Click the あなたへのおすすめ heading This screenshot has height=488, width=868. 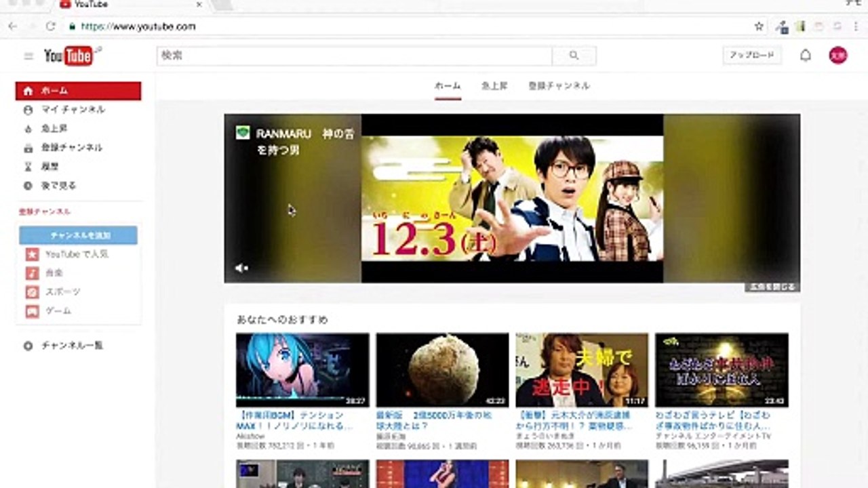282,319
